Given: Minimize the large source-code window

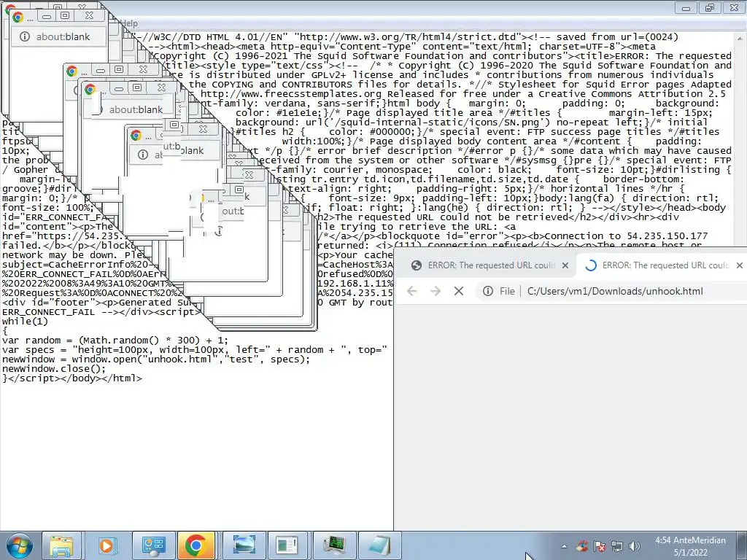Looking at the screenshot, I should [686, 7].
